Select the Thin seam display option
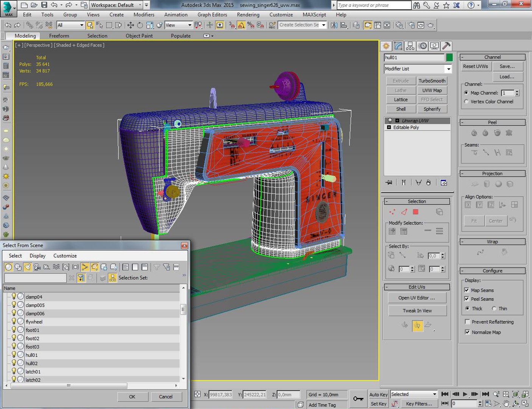Viewport: 532px width, 409px height. [x=494, y=308]
